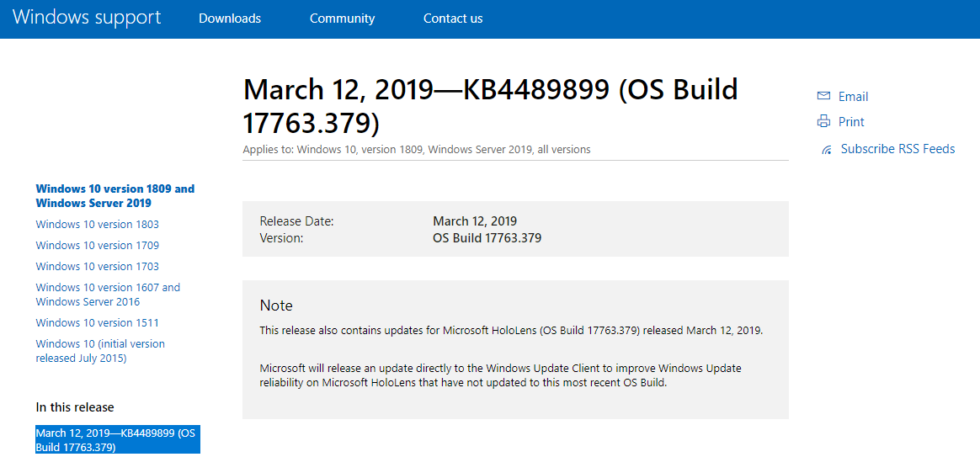Click the 'Note' heading
Viewport: 980px width, 457px height.
[x=276, y=306]
